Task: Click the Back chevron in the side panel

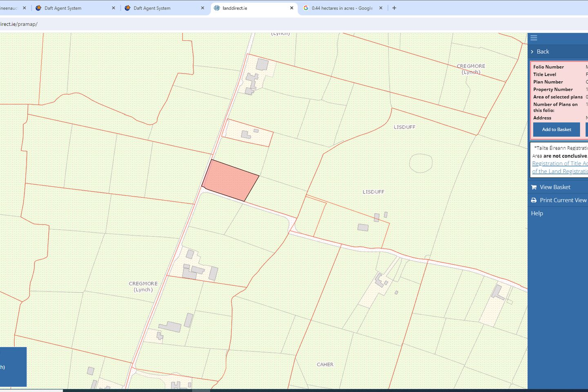Action: (532, 51)
